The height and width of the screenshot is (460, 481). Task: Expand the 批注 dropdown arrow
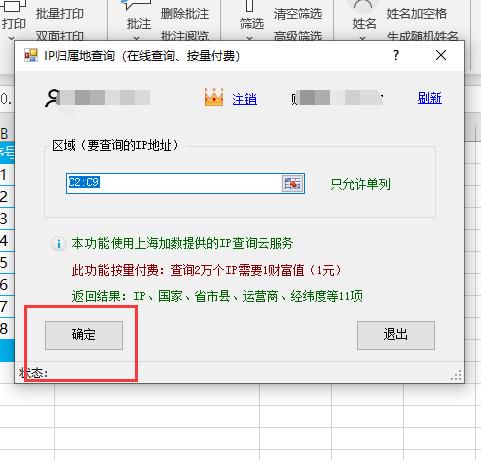[x=136, y=38]
